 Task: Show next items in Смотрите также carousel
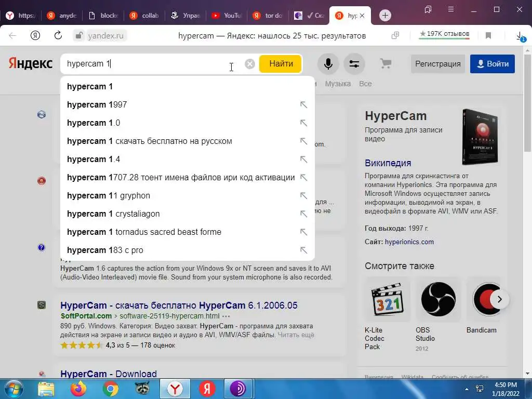click(499, 299)
